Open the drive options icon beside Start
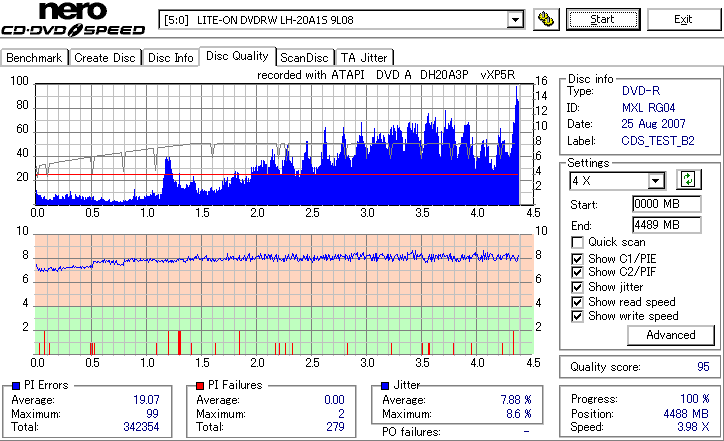Image resolution: width=724 pixels, height=441 pixels. point(546,19)
